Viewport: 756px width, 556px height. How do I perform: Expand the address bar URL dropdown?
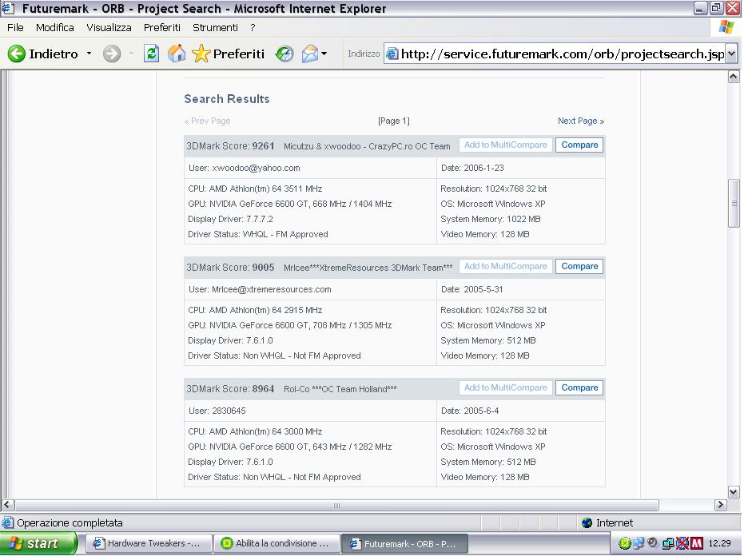[731, 54]
